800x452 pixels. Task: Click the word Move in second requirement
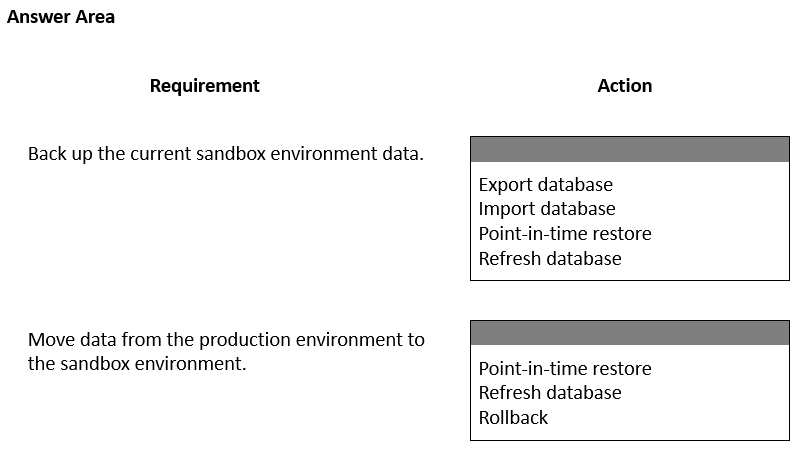click(x=52, y=340)
